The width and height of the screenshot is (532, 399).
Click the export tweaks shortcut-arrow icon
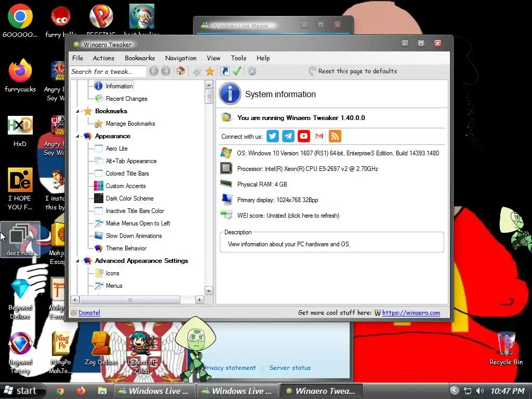(x=224, y=71)
